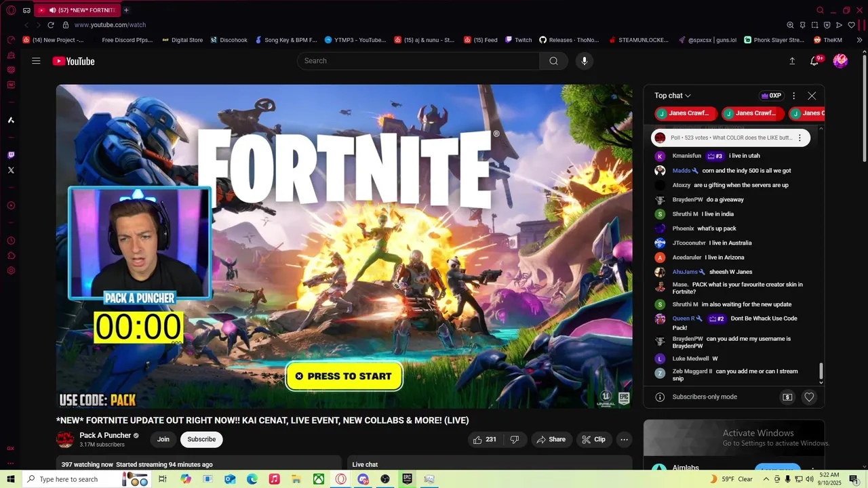Screen dimensions: 868x488
Task: Click the browser address bar URL
Action: point(110,25)
